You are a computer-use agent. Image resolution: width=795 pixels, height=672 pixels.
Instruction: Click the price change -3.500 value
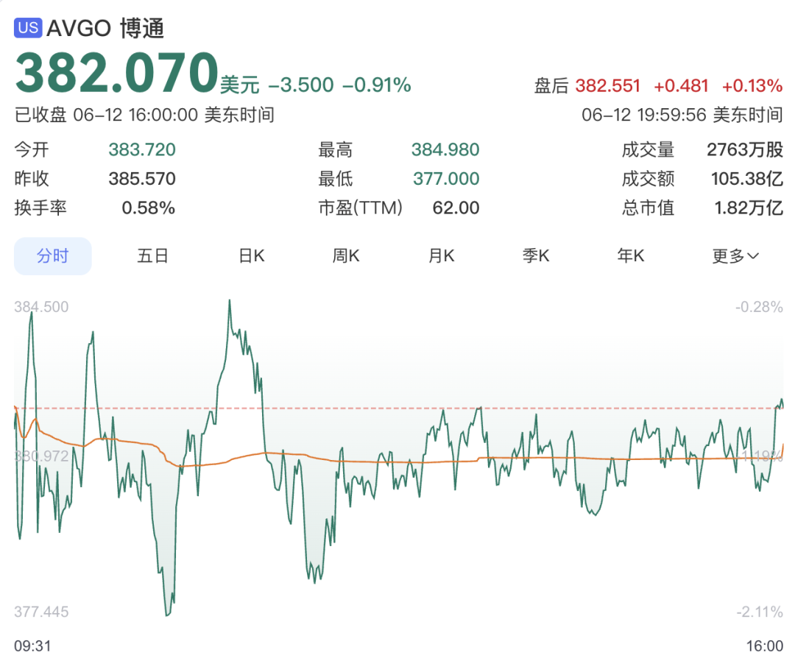(300, 85)
